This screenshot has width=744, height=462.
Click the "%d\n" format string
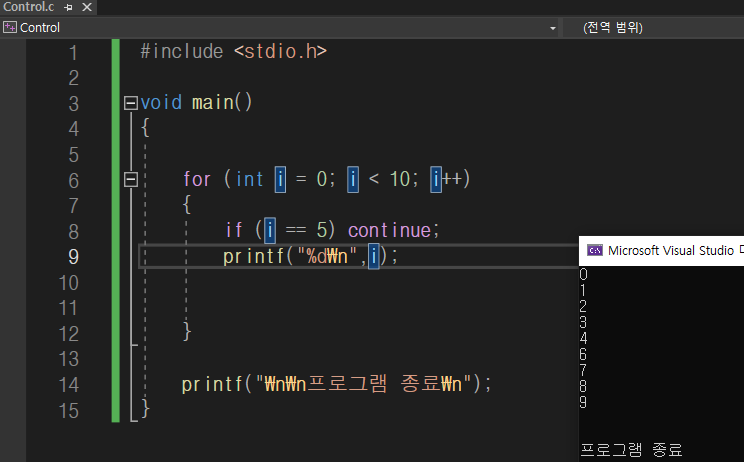pos(327,256)
